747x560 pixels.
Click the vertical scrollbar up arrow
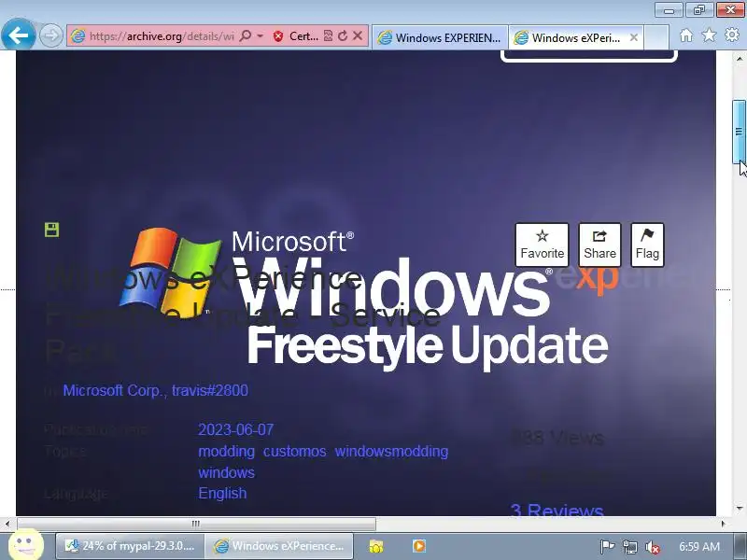(x=740, y=59)
